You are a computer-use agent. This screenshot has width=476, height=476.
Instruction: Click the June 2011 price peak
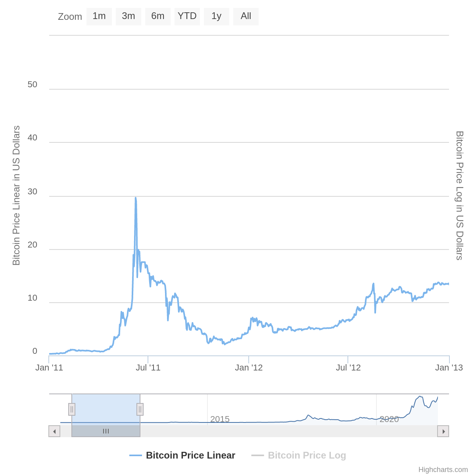[136, 198]
